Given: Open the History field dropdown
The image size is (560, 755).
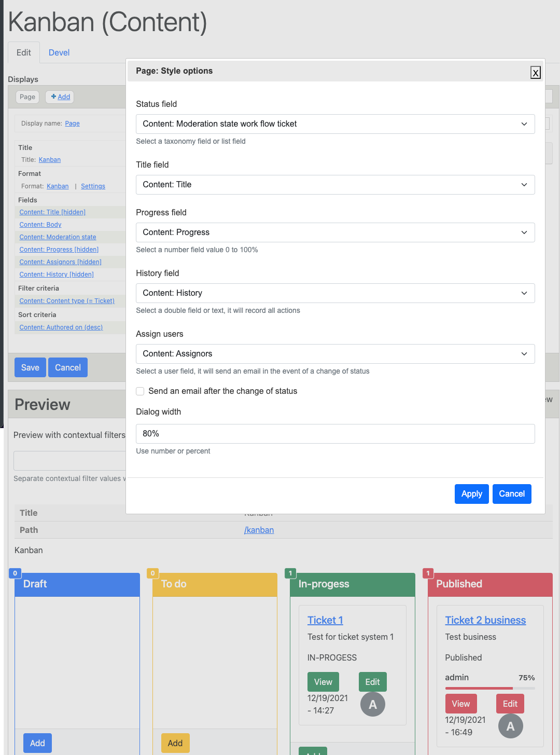Looking at the screenshot, I should point(335,293).
